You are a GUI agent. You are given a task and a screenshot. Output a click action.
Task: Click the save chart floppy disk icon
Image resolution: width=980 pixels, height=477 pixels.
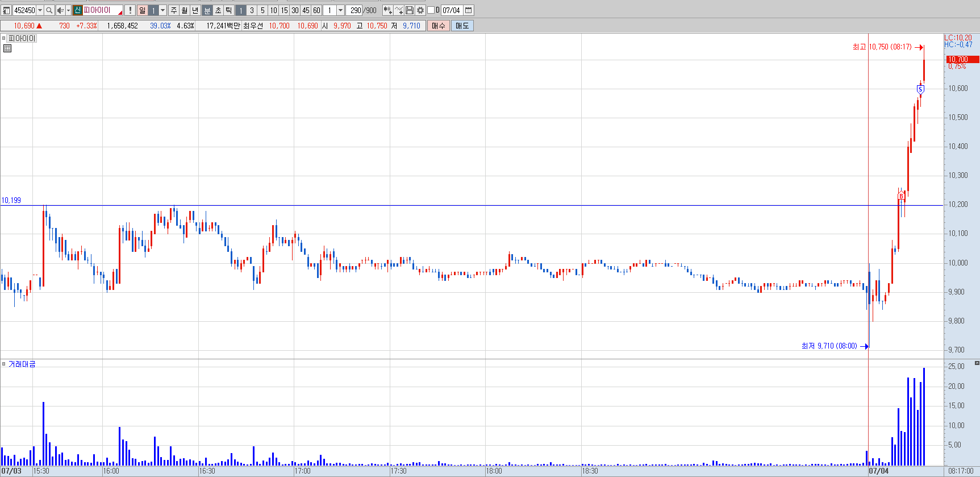click(x=409, y=10)
